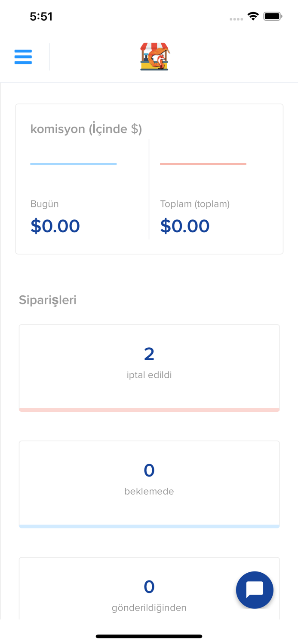Tap the fish icon inside the store logo
This screenshot has height=644, width=298.
pos(158,59)
